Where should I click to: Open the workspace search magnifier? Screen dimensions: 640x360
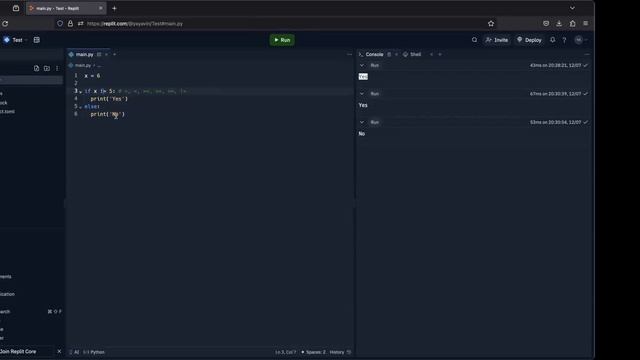474,40
